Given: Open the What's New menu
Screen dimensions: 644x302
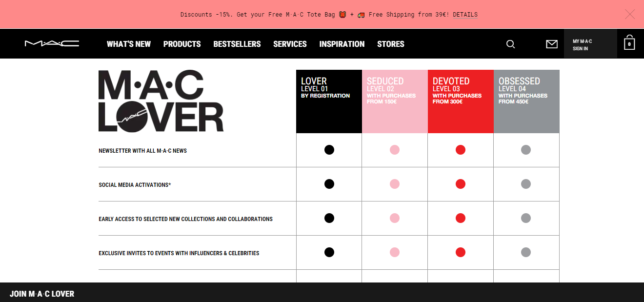Looking at the screenshot, I should click(129, 44).
